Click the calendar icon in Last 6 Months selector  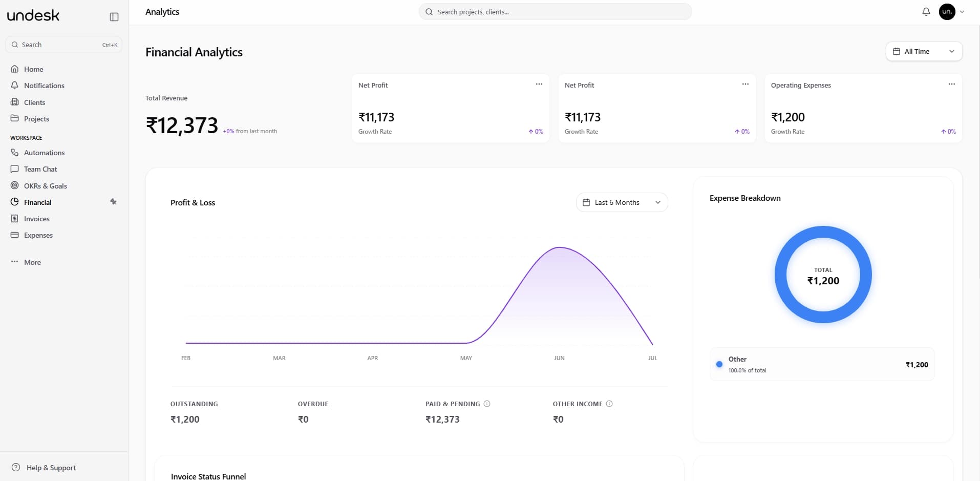(x=586, y=202)
